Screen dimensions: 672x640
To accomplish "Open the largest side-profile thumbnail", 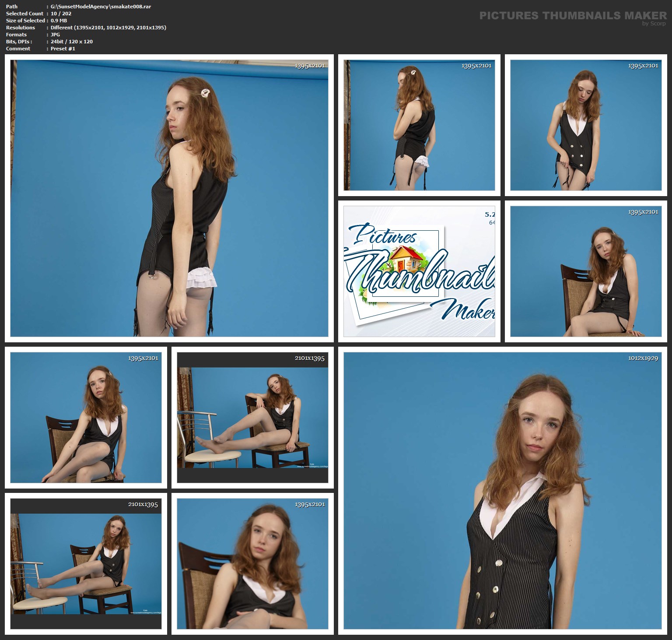I will pos(169,198).
